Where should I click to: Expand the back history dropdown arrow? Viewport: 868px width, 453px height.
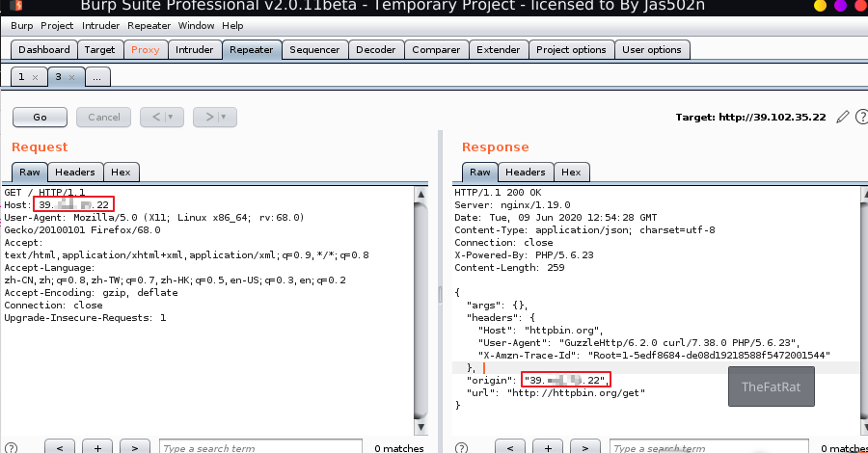[x=171, y=117]
